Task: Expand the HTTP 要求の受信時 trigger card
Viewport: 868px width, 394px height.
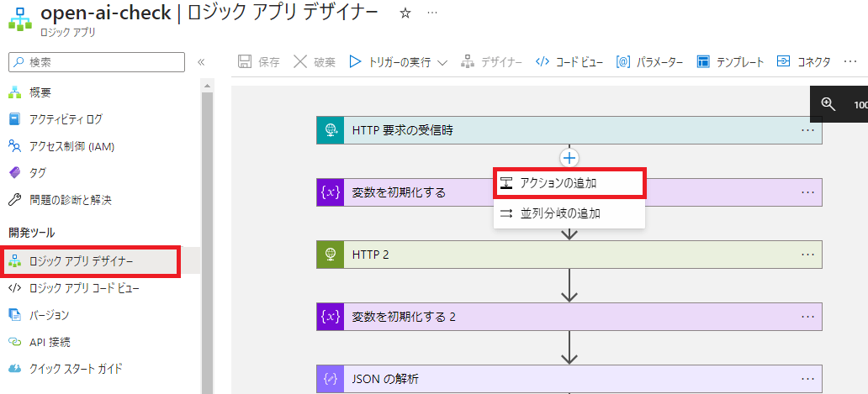Action: tap(569, 130)
